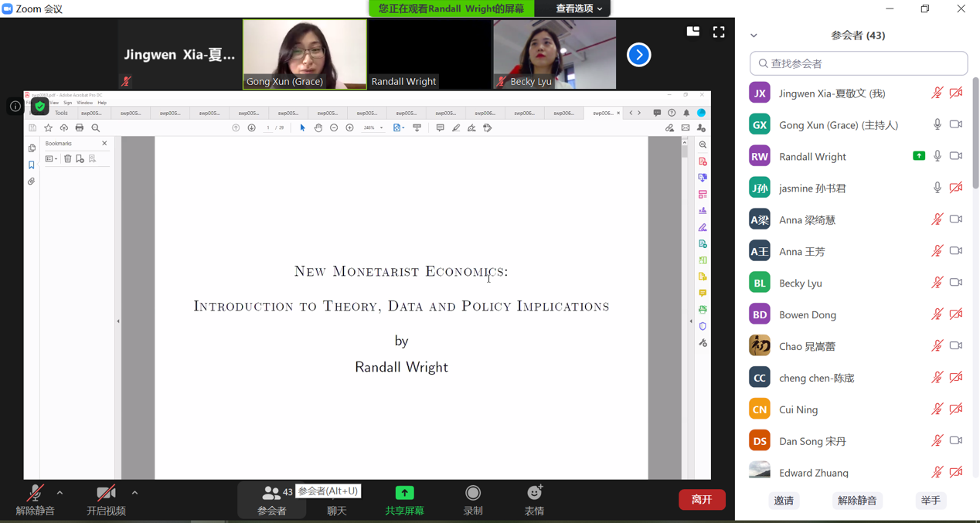The height and width of the screenshot is (523, 980).
Task: Click the Raise Hand button
Action: pos(931,501)
